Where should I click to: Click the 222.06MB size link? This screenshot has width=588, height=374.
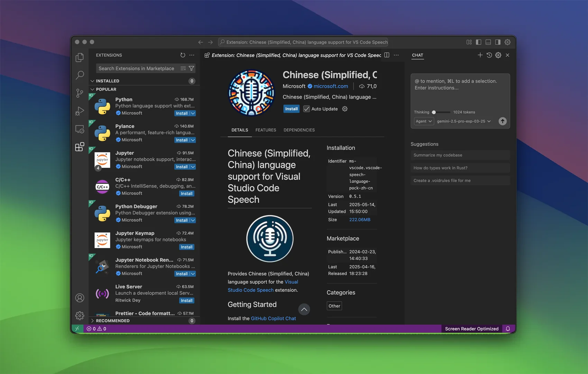point(360,220)
